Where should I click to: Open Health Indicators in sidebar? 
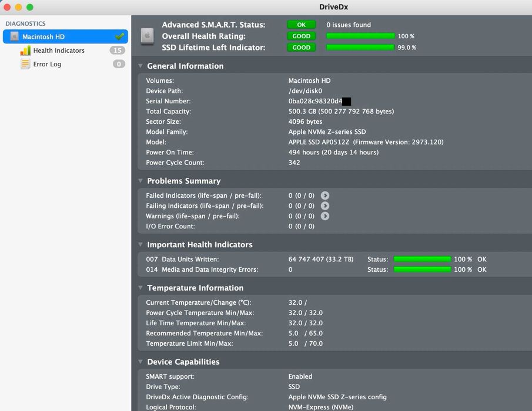click(59, 50)
